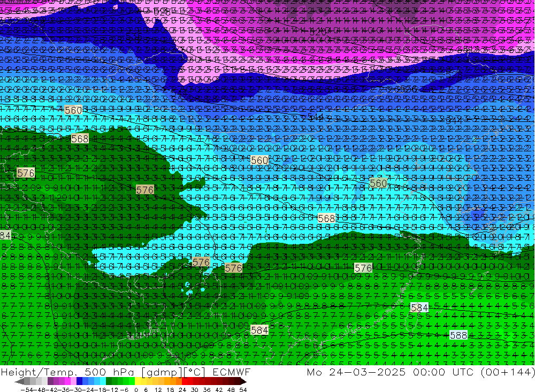Click the legend value '-54'
535x392 pixels.
coord(27,390)
